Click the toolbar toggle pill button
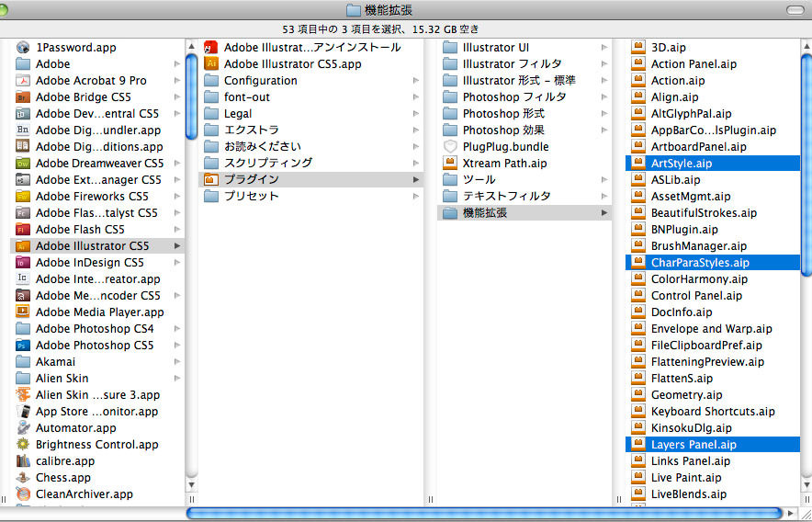 (x=795, y=10)
